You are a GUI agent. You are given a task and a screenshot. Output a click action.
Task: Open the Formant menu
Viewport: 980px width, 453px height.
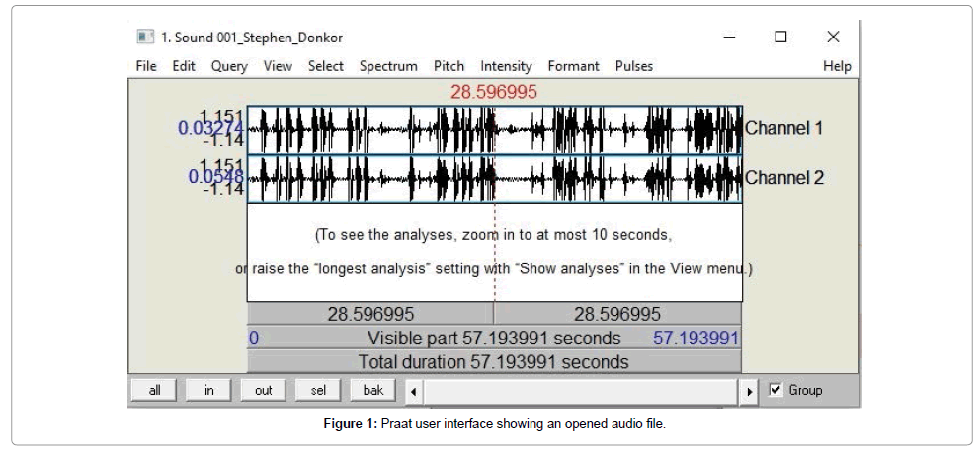point(573,66)
